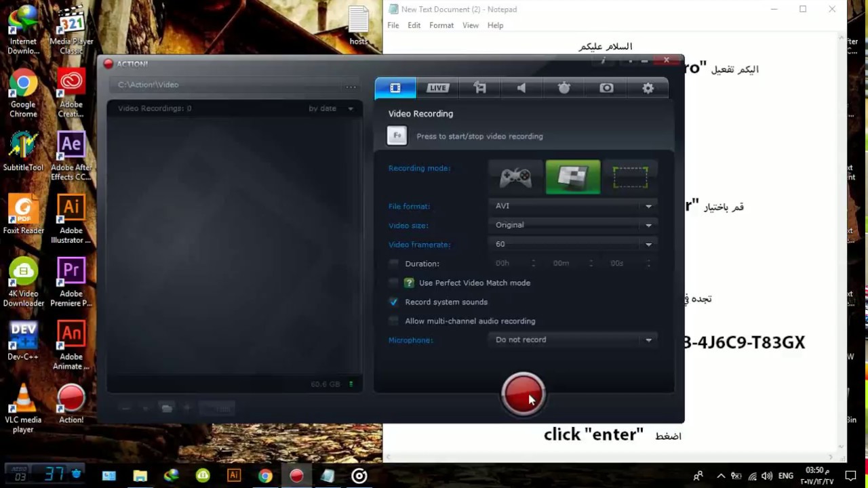Show hidden system tray icons
The height and width of the screenshot is (488, 868).
[x=721, y=476]
